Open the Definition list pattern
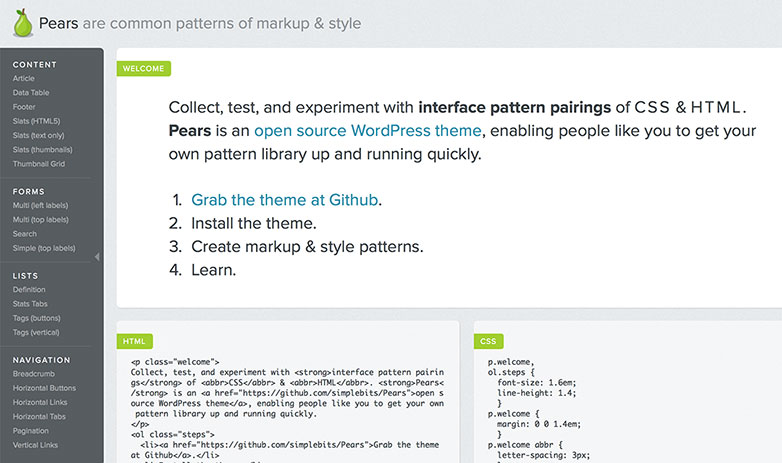Screen dimensions: 782x463 pos(29,289)
